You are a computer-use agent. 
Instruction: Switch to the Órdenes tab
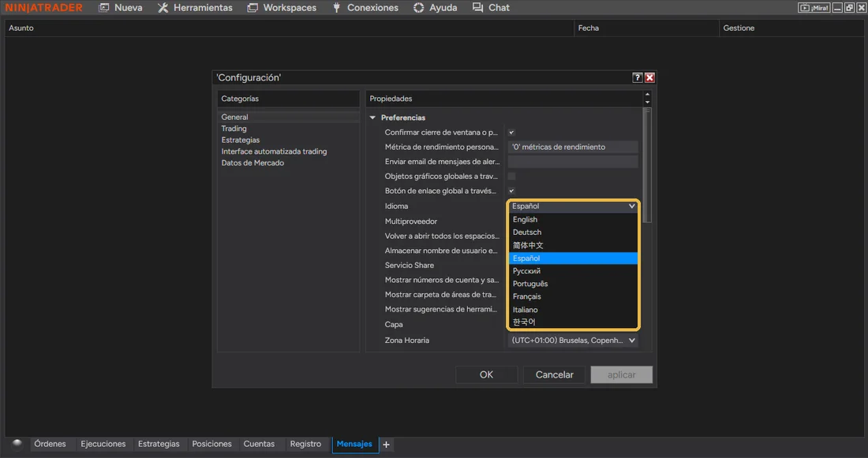pyautogui.click(x=50, y=444)
